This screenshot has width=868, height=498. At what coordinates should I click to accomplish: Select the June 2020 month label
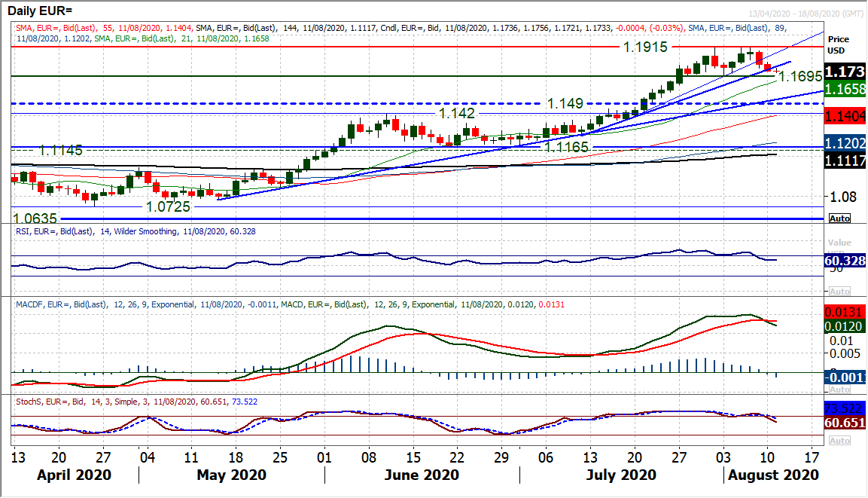pos(422,475)
